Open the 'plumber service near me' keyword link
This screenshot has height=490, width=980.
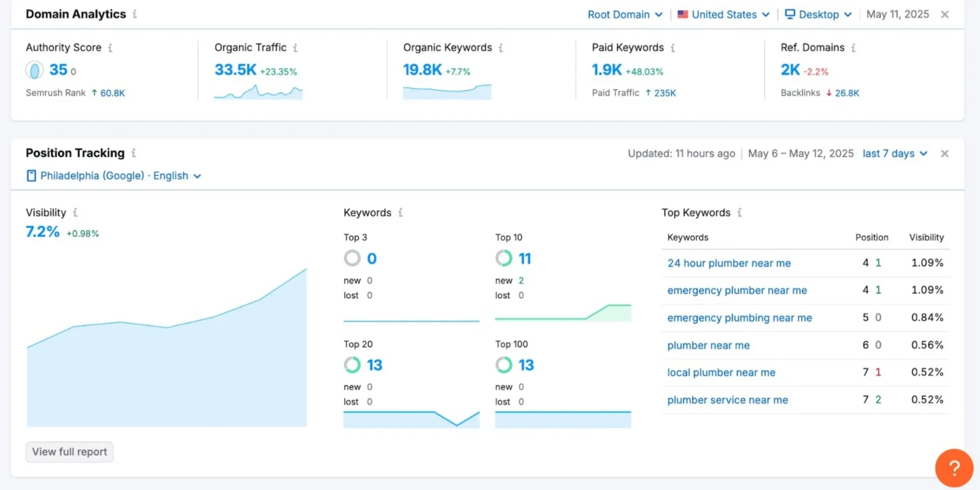pos(727,401)
